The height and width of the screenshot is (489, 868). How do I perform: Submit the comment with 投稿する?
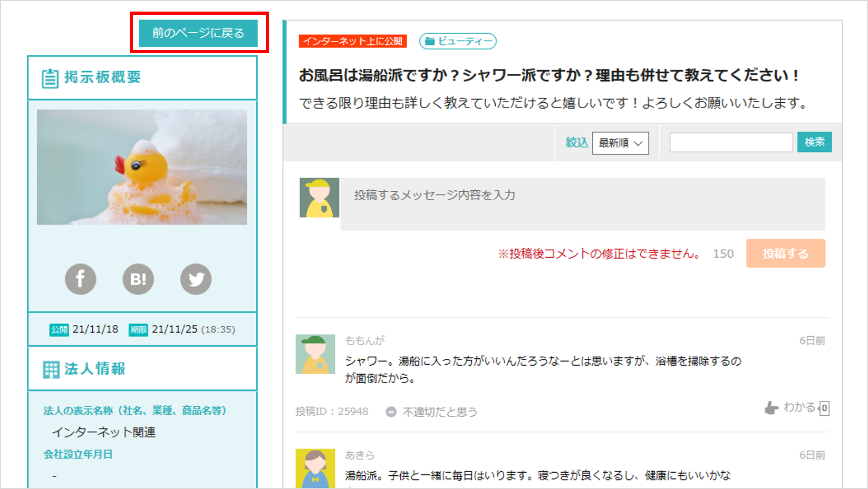coord(785,253)
